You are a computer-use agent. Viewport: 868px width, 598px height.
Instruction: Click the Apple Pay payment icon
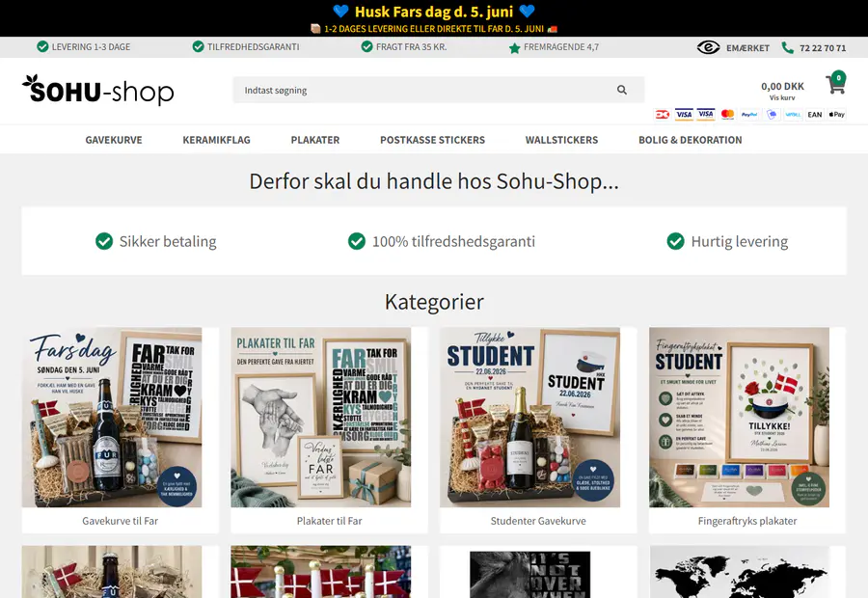[x=836, y=115]
